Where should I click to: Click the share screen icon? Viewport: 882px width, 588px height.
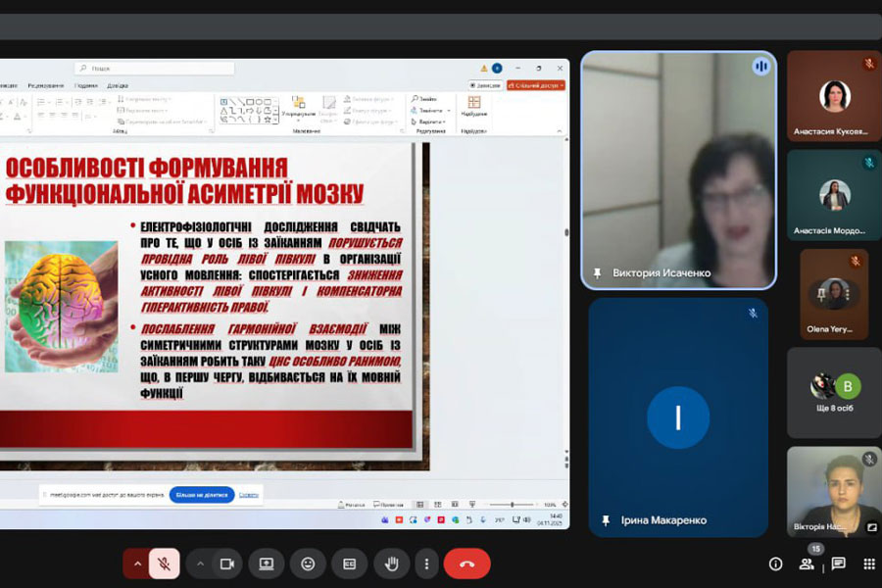tap(266, 563)
